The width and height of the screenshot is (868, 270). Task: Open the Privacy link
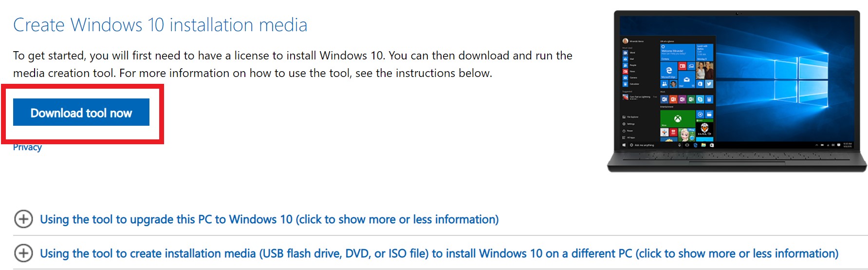(27, 148)
